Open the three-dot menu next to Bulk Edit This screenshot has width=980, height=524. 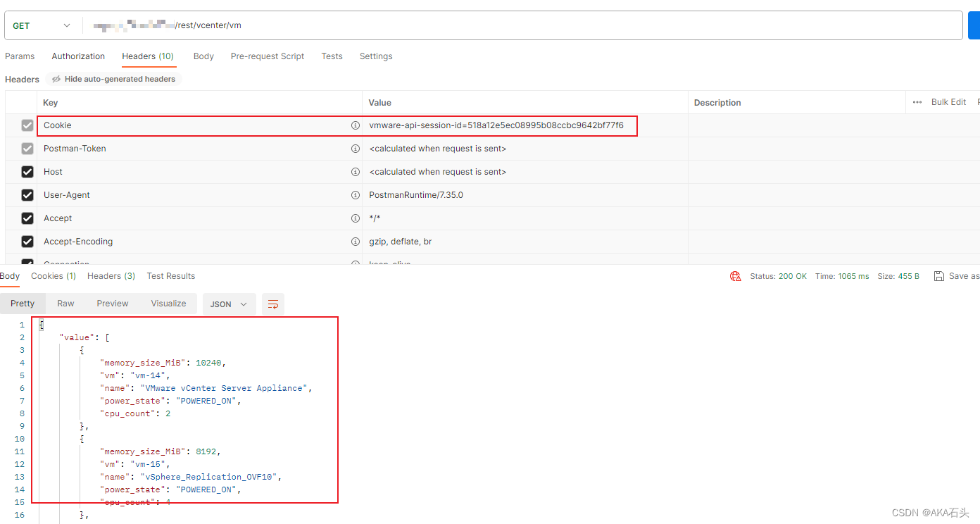click(x=917, y=101)
